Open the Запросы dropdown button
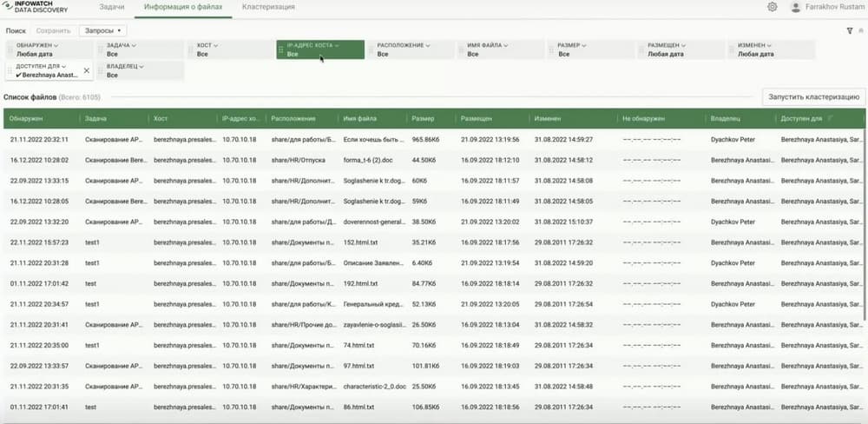Image resolution: width=868 pixels, height=424 pixels. [x=102, y=31]
